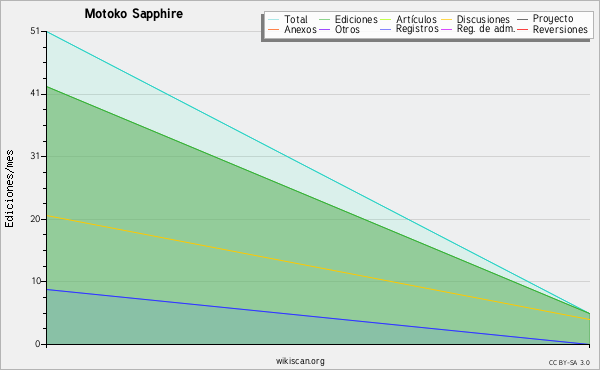
Task: Click the wikiscan.org caption
Action: point(300,361)
